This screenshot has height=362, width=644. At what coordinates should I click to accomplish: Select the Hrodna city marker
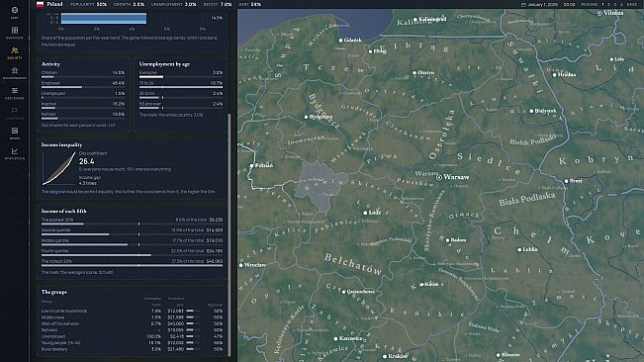(x=554, y=75)
